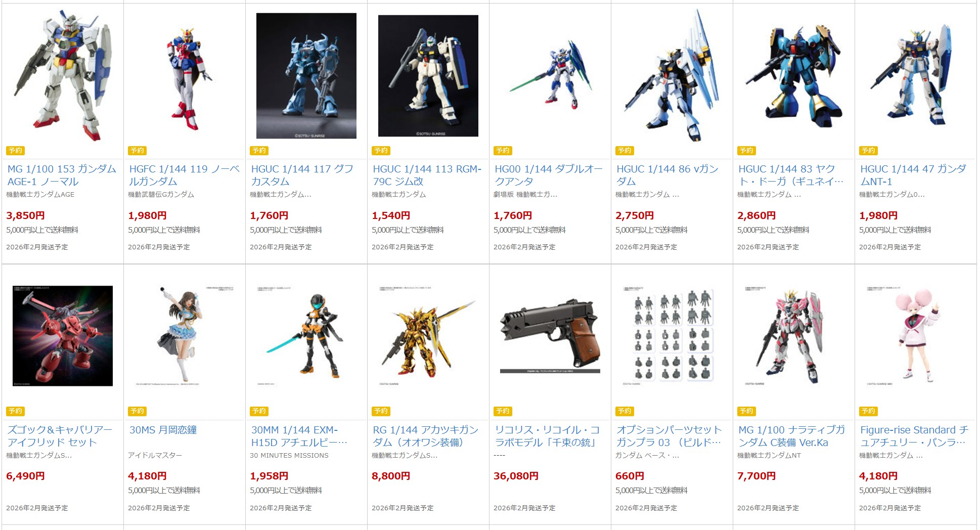Open the MG 1/100 153 ガンダムAGE-1 ノーマル link
Viewport: 980px width, 530px height.
62,175
